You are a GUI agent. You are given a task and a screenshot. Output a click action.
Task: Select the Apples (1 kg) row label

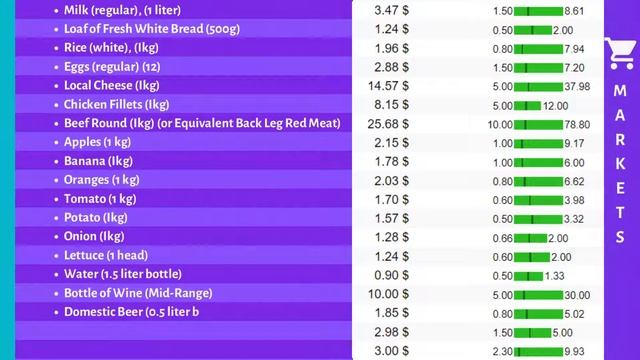(98, 142)
